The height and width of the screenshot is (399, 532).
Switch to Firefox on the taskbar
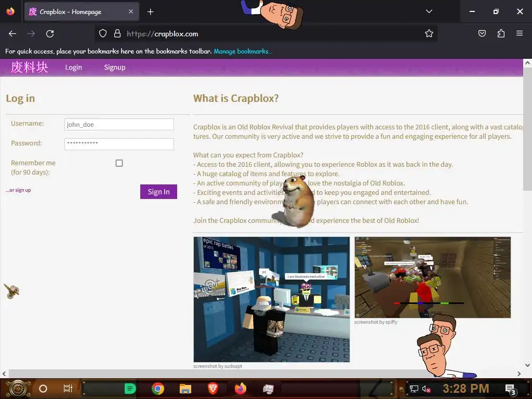(241, 389)
